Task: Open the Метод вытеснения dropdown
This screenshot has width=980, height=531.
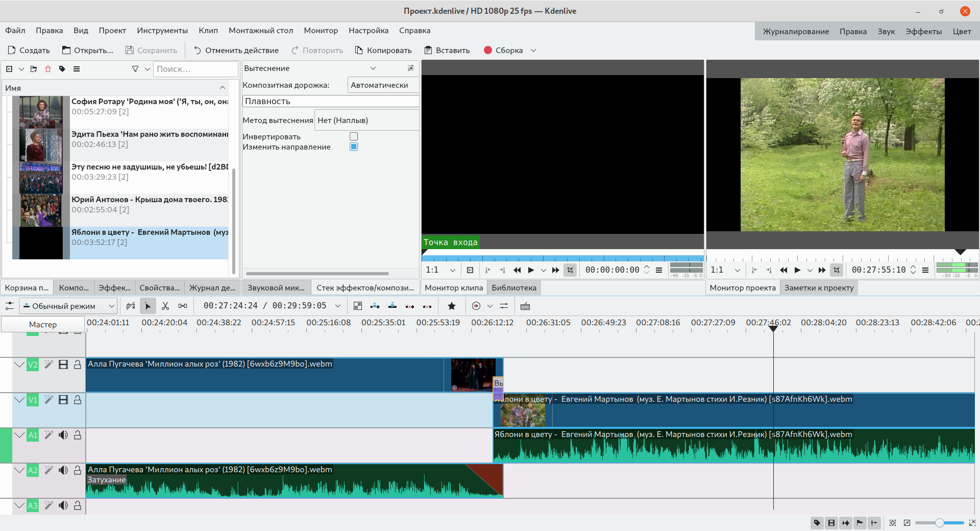Action: 366,120
